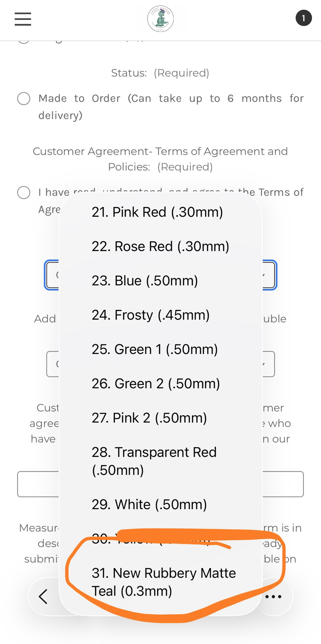Choose 27. Pink 2 (.50mm) option
The height and width of the screenshot is (644, 321).
click(x=149, y=418)
